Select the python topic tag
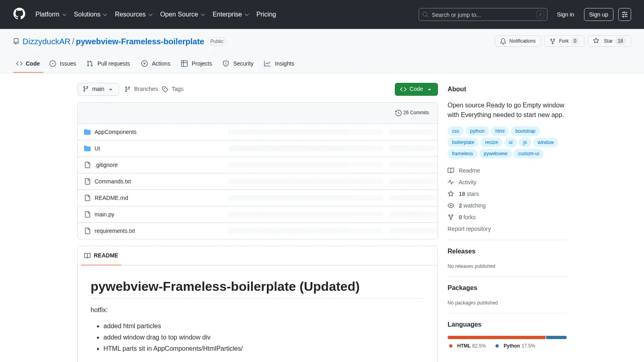The height and width of the screenshot is (362, 644). click(x=477, y=131)
